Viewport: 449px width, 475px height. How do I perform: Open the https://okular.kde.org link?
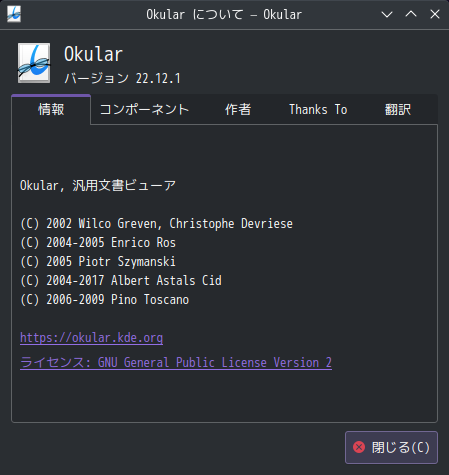coord(91,338)
